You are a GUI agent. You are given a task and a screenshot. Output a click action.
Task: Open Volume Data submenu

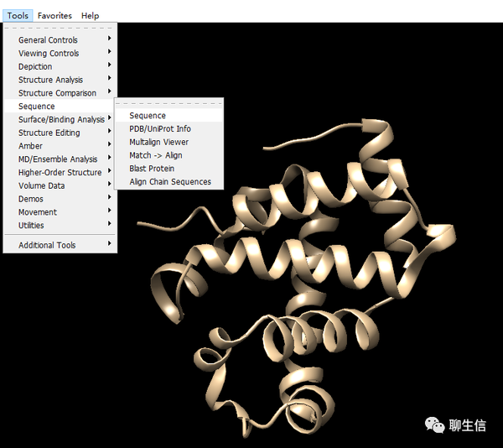coord(60,185)
